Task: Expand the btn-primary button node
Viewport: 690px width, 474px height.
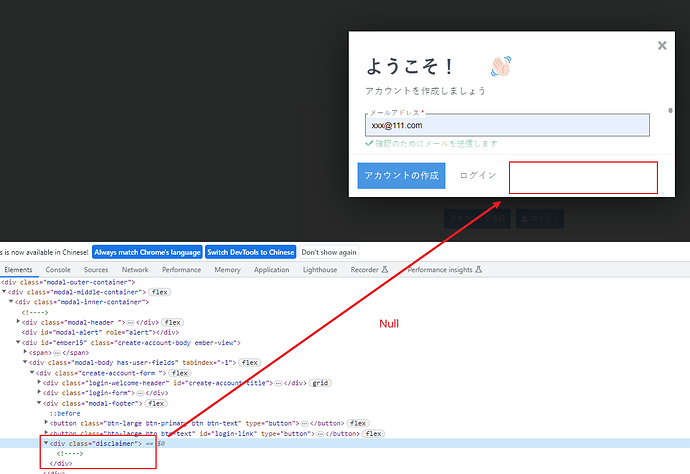Action: (x=46, y=423)
